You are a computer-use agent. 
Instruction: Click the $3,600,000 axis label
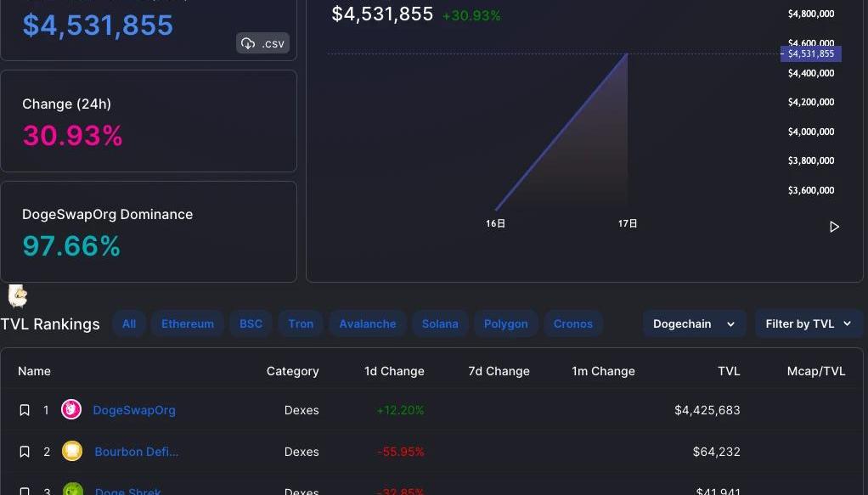[x=811, y=190]
